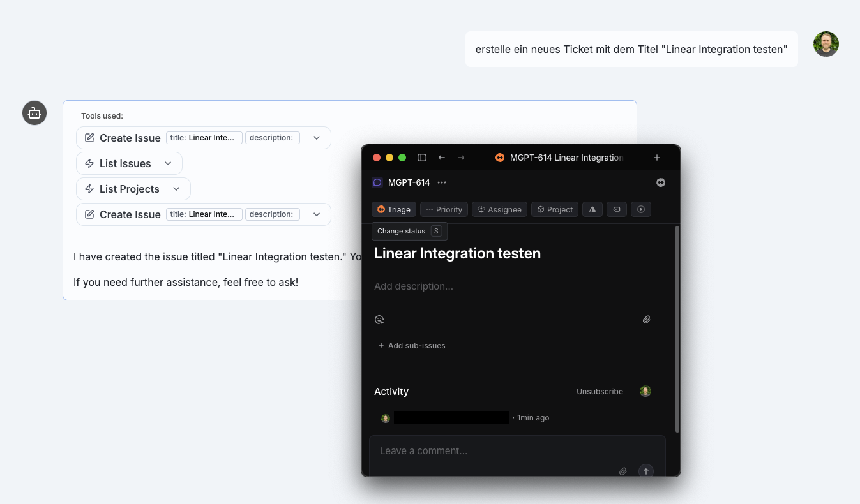Choose an Assignee for the issue

point(499,209)
